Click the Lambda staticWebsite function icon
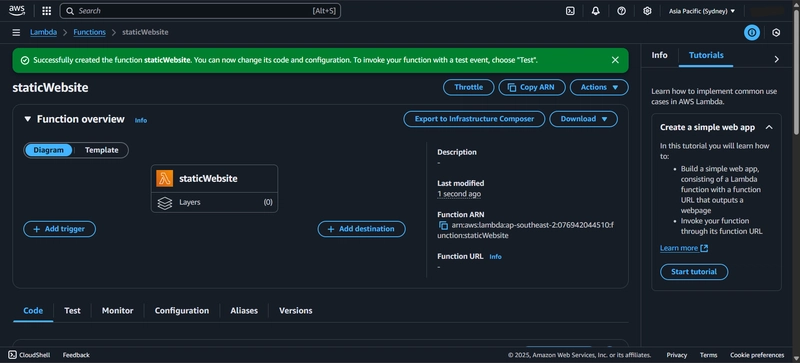800x363 pixels. tap(165, 178)
